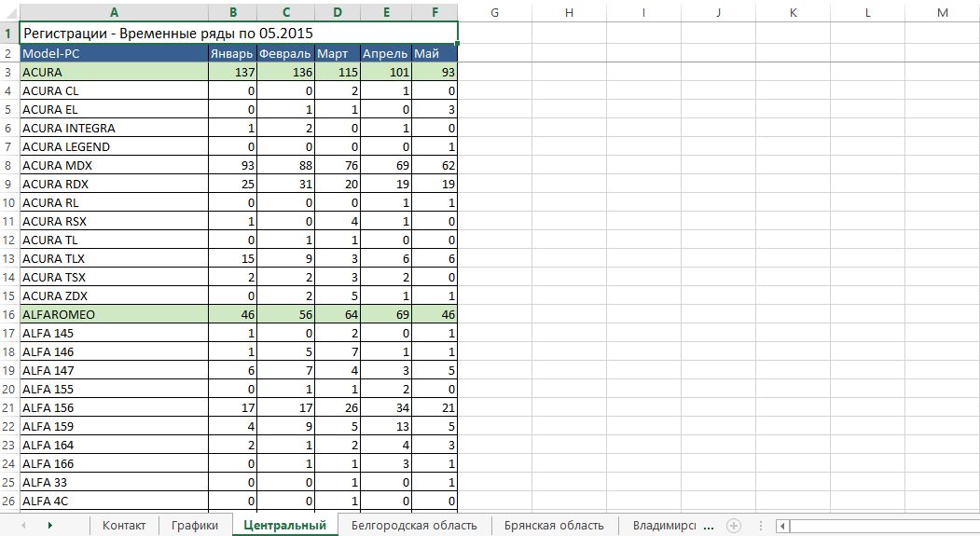Click ALFA 159 April value 13

(x=386, y=427)
